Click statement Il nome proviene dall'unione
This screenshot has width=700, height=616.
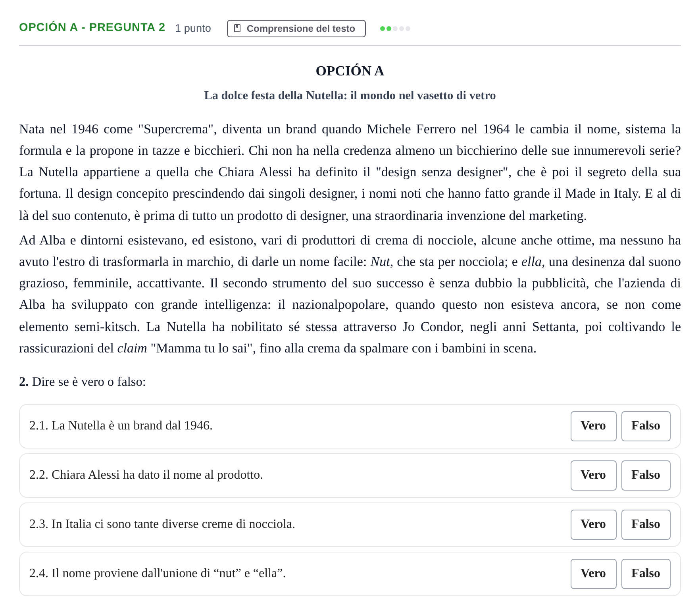point(158,573)
